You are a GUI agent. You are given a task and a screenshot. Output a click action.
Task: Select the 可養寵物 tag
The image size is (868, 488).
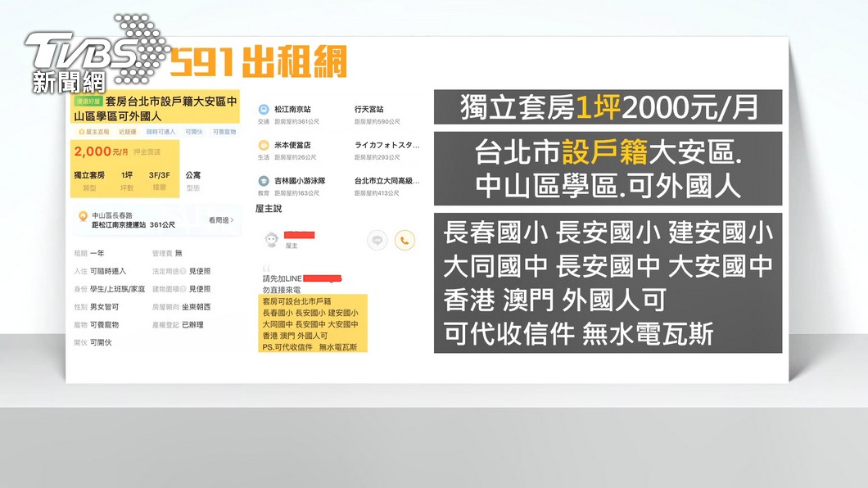(x=224, y=132)
